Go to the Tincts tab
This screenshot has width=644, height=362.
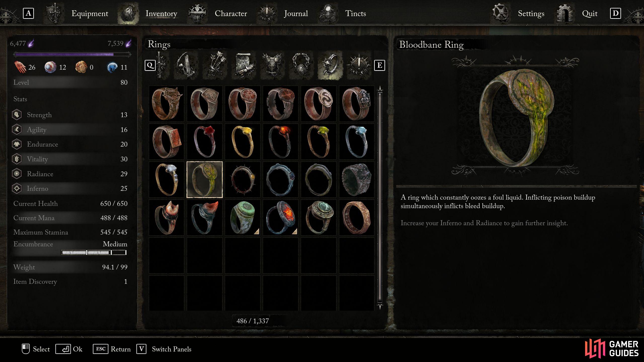(355, 13)
